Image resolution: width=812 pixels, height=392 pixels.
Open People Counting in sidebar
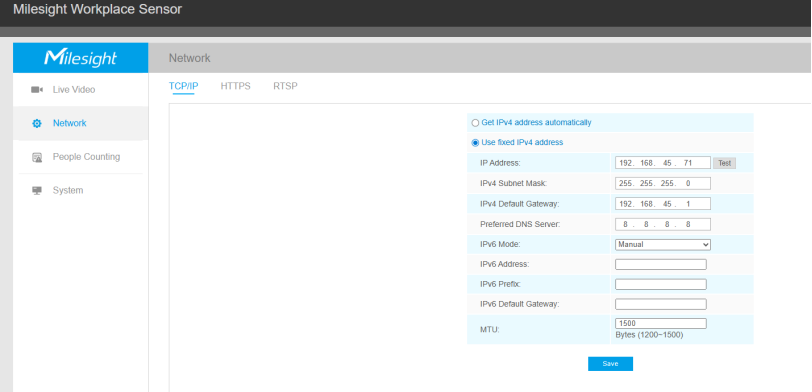point(80,157)
